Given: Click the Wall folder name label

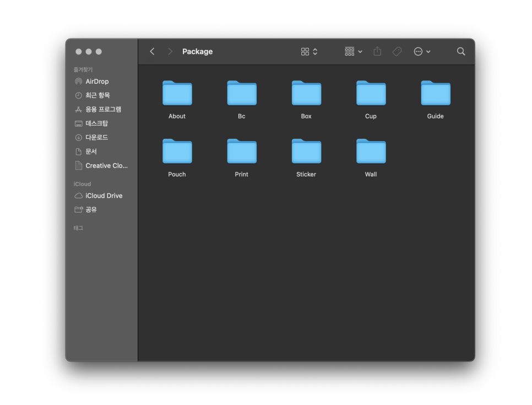Looking at the screenshot, I should [371, 174].
